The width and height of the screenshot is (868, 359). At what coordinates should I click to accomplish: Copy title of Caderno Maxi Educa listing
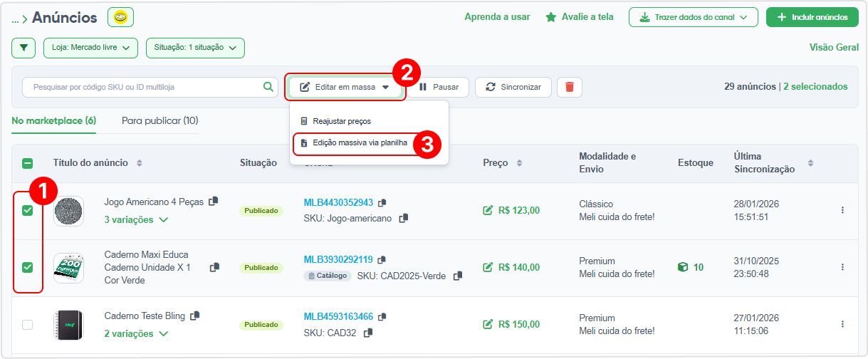(x=214, y=268)
